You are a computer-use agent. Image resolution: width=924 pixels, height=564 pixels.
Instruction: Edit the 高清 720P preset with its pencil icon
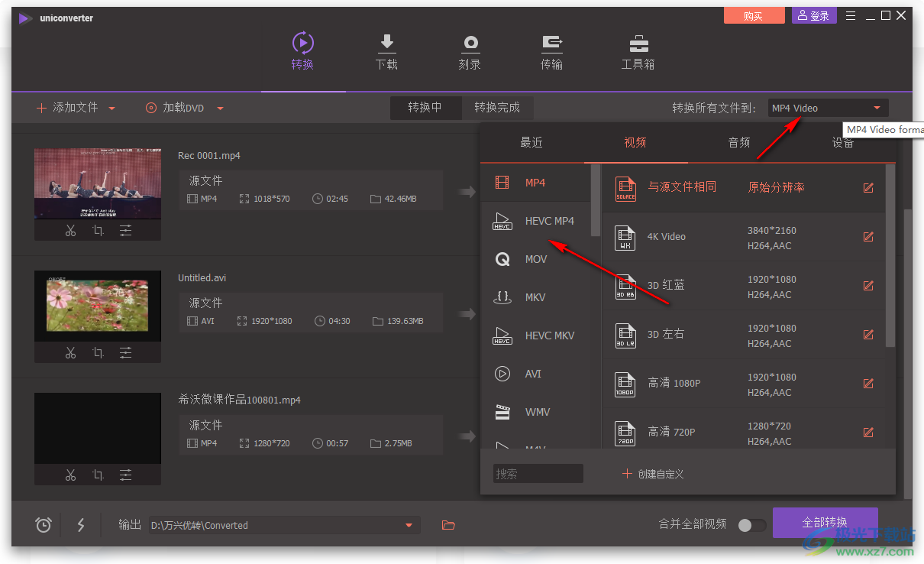[868, 432]
